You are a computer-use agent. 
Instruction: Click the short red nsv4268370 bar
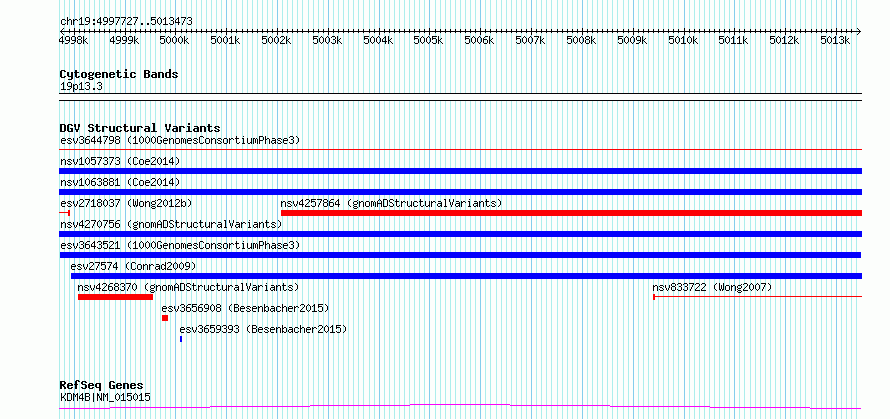pos(115,297)
